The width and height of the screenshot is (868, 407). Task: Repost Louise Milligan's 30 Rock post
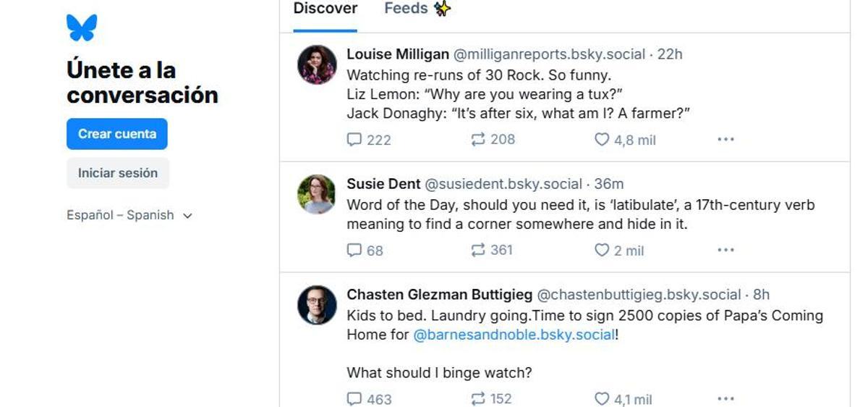coord(478,140)
